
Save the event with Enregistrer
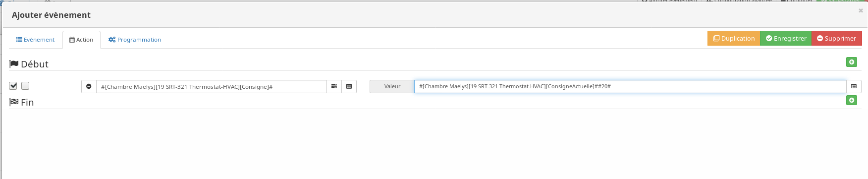click(786, 38)
